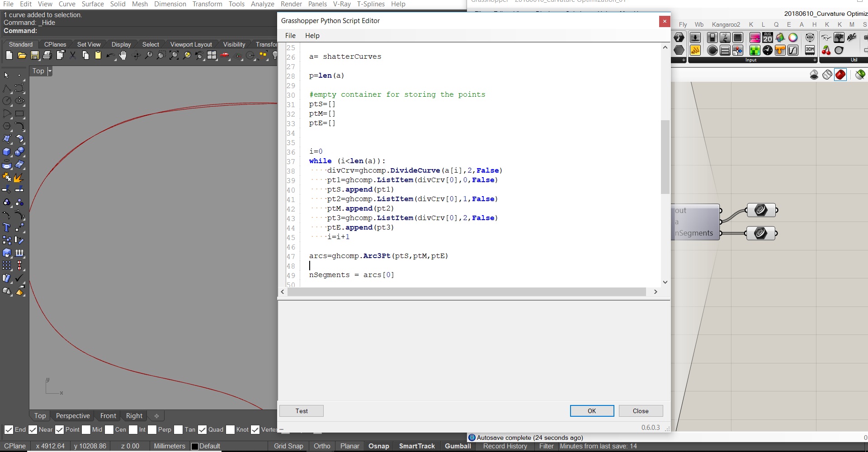Enable the Cen osnap checkbox
The height and width of the screenshot is (452, 868).
click(x=109, y=429)
